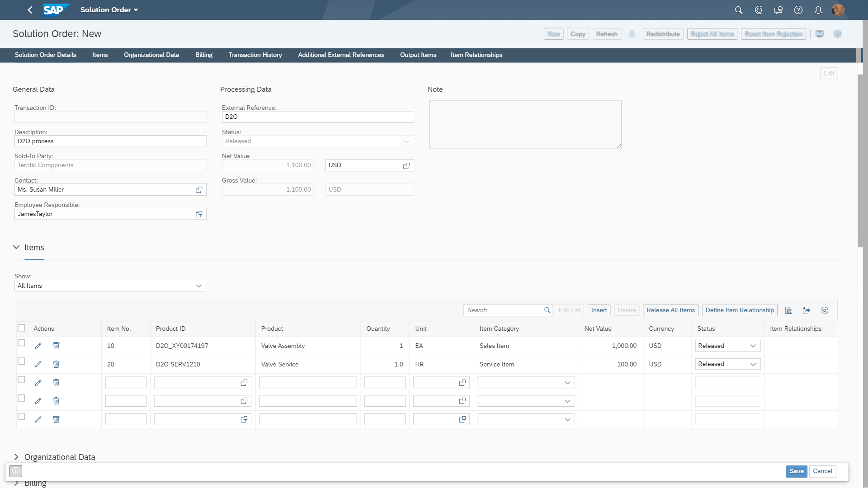Click the export table icon in items toolbar

click(x=807, y=310)
